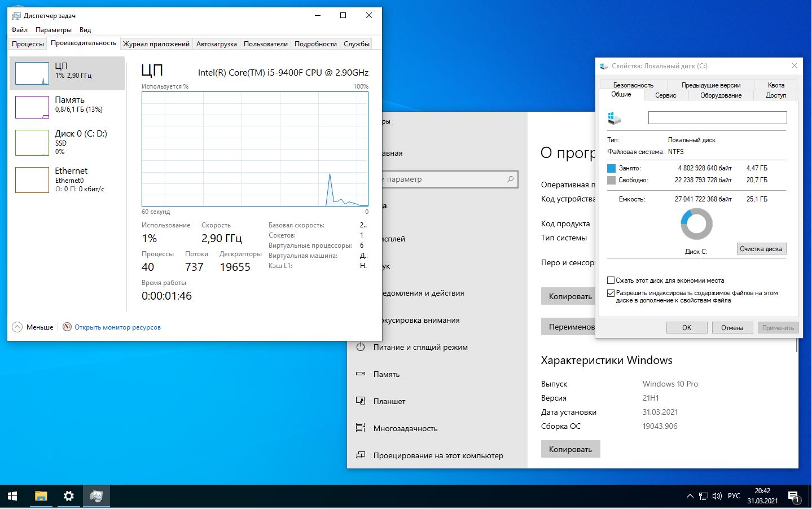The image size is (812, 509).
Task: Click the disk usage donut chart
Action: click(696, 224)
